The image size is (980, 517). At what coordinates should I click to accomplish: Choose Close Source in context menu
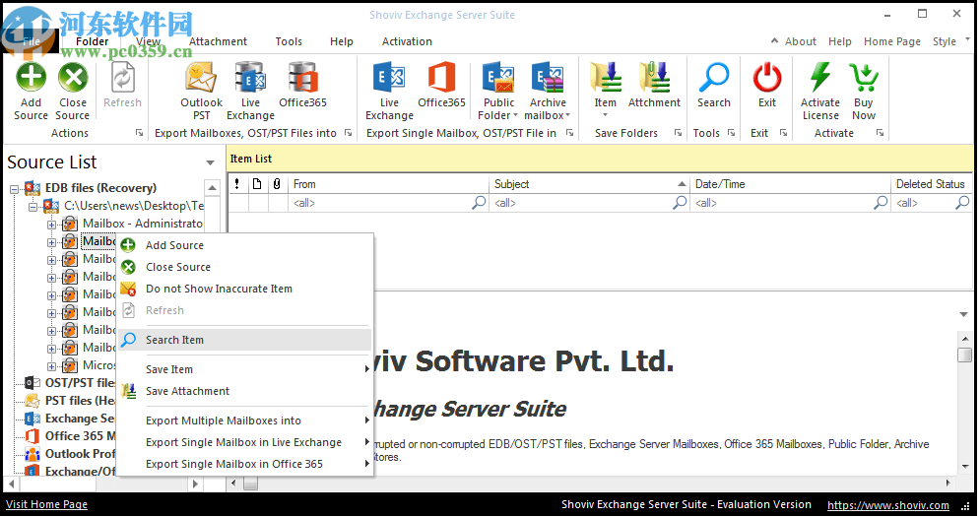pos(245,267)
